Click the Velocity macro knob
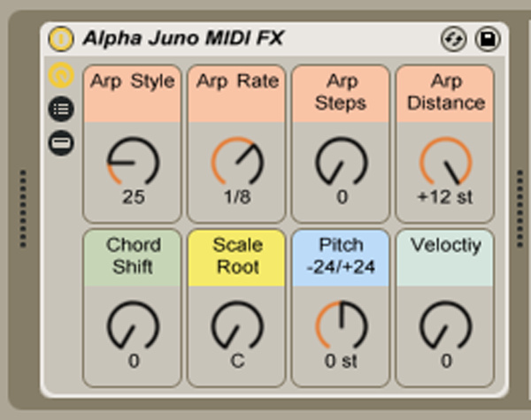Viewport: 531px width, 420px height. (445, 326)
